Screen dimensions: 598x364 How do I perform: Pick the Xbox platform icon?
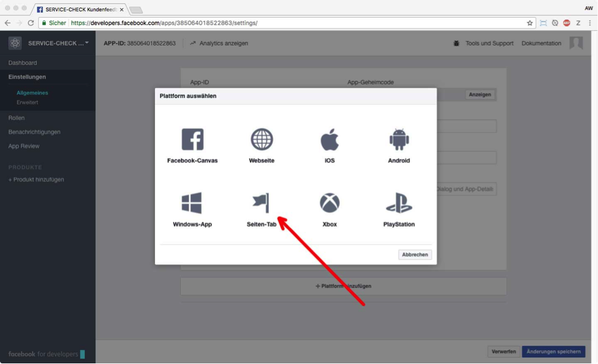click(329, 203)
